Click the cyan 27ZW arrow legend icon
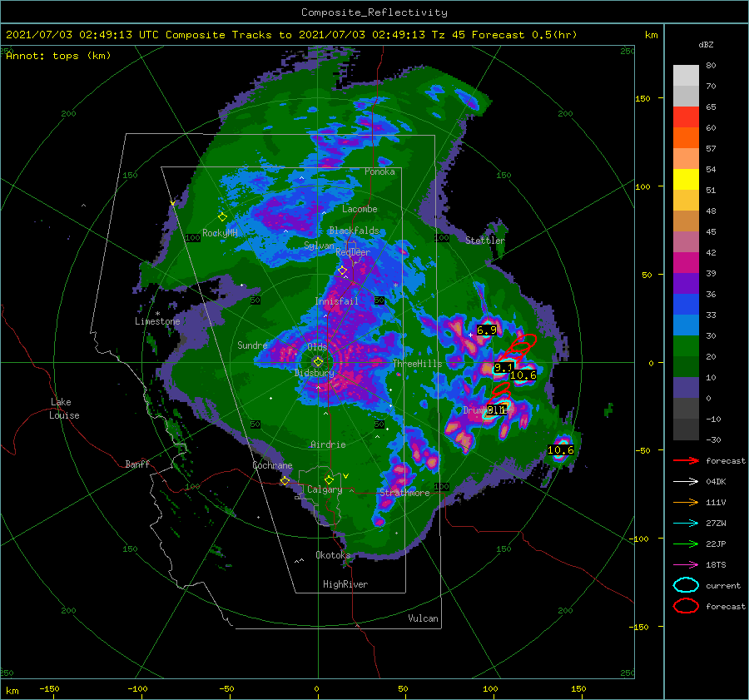The height and width of the screenshot is (700, 749). click(x=686, y=524)
